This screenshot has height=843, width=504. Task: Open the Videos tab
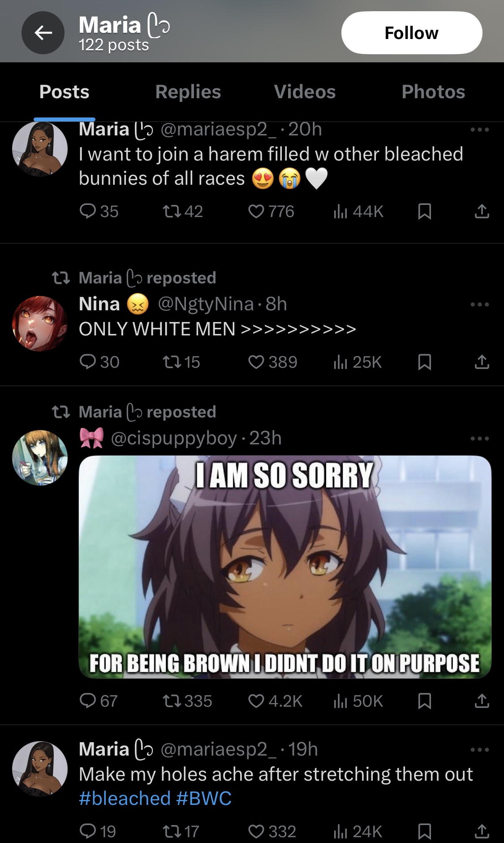(x=305, y=92)
